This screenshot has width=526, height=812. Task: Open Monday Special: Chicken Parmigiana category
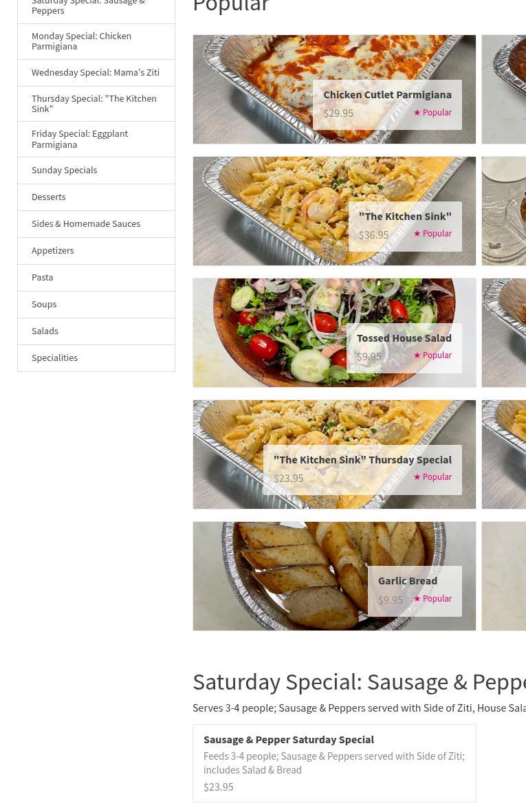96,41
